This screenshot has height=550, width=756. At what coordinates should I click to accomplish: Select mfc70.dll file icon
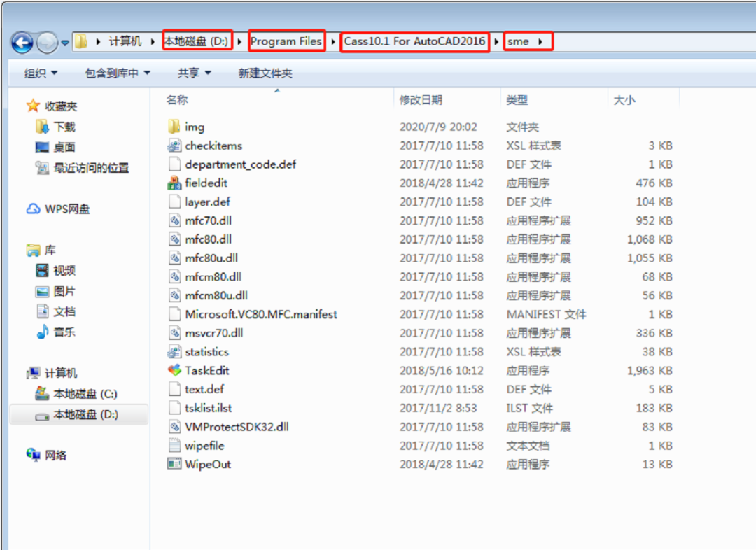[174, 221]
